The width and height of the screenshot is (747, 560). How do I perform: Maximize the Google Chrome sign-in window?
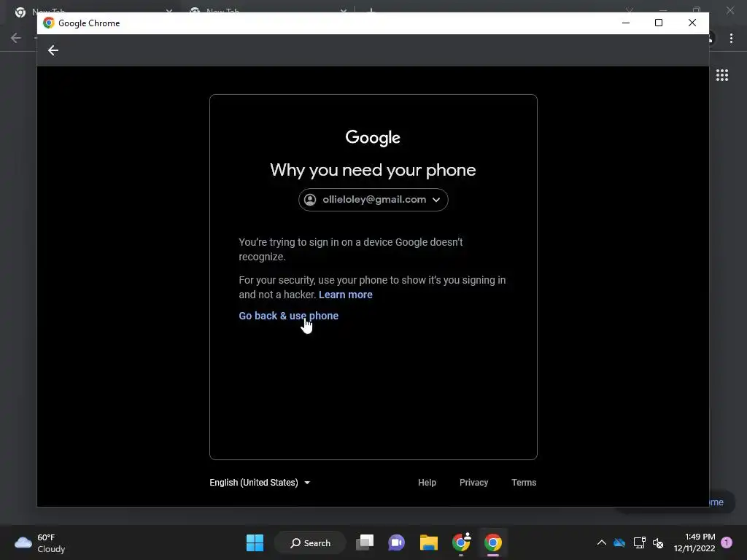(659, 23)
